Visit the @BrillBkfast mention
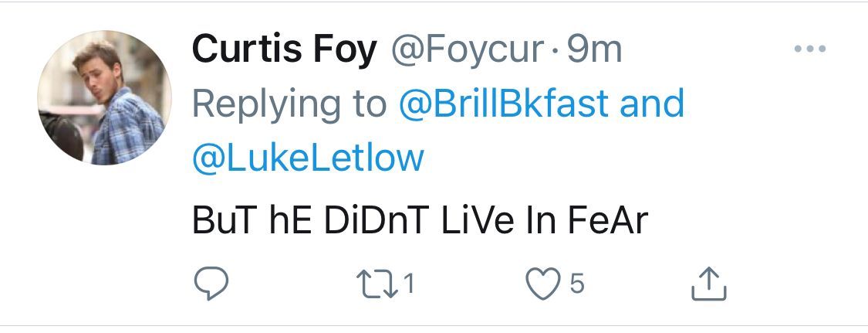Screen dimensions: 868x333 503,104
